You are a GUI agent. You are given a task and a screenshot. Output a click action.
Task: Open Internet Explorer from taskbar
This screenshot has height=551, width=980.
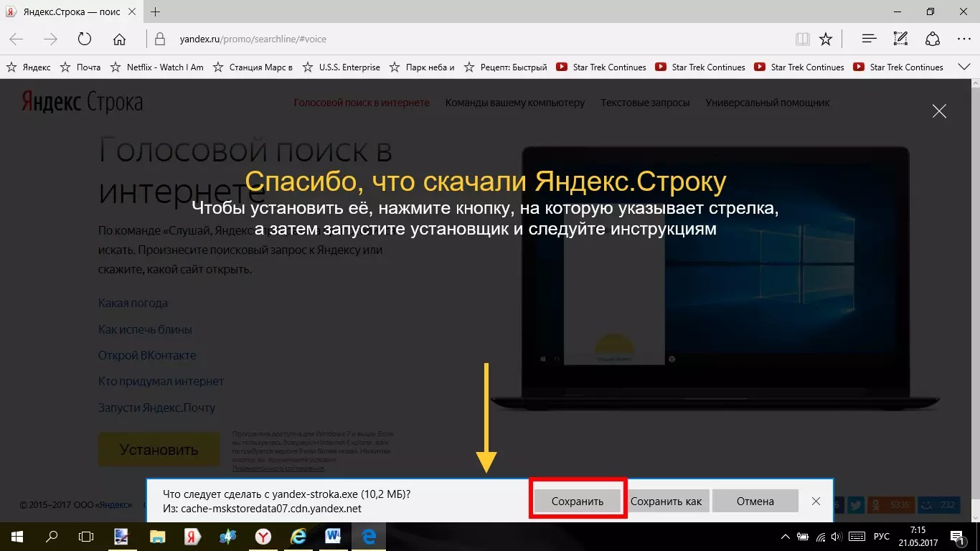click(x=298, y=537)
